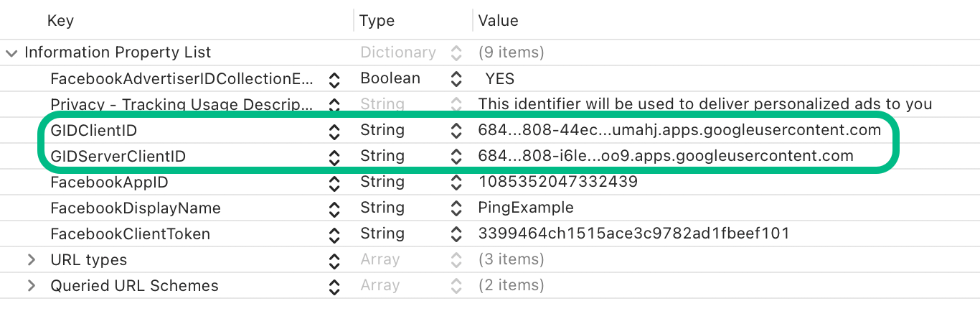This screenshot has width=980, height=319.
Task: Expand the Queried URL Schemes array
Action: click(31, 286)
